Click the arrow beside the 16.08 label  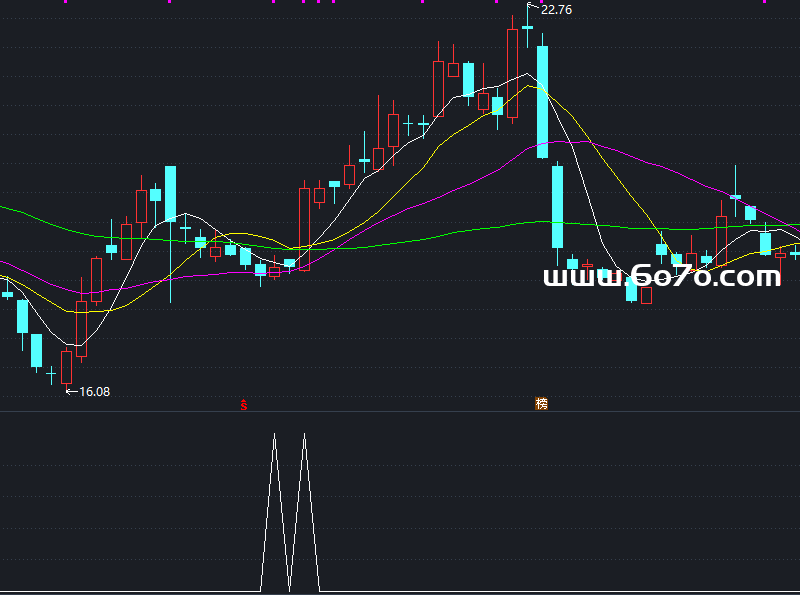coord(70,391)
